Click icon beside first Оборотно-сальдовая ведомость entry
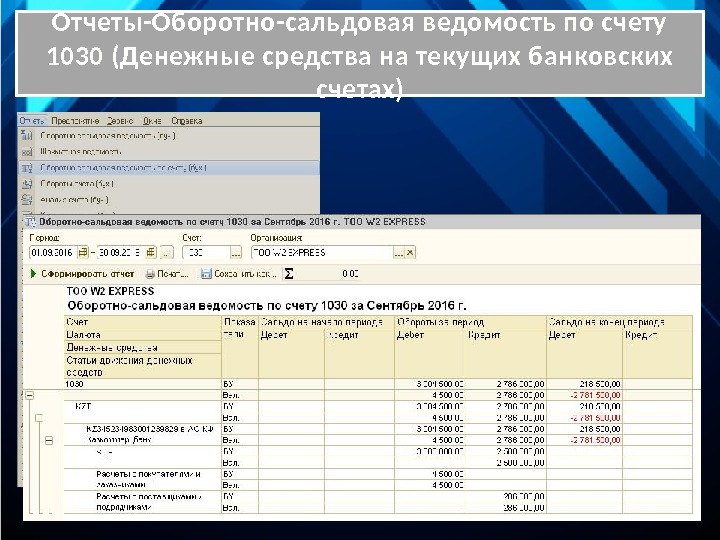Image resolution: width=720 pixels, height=540 pixels. coord(27,135)
